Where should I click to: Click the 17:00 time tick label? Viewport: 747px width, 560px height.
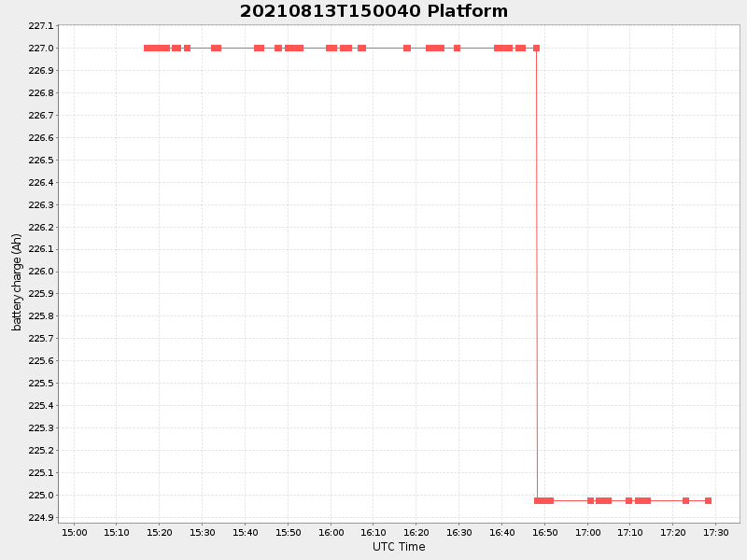[588, 532]
